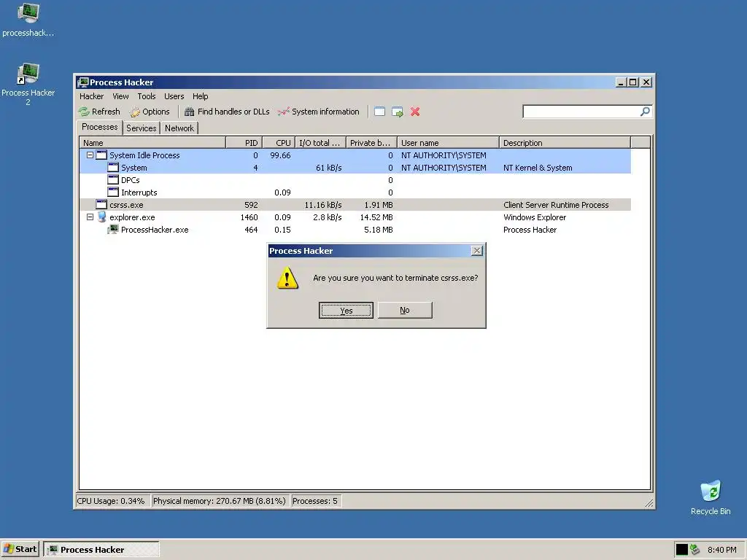Select the ProcessHacker.exe process row

pos(355,230)
